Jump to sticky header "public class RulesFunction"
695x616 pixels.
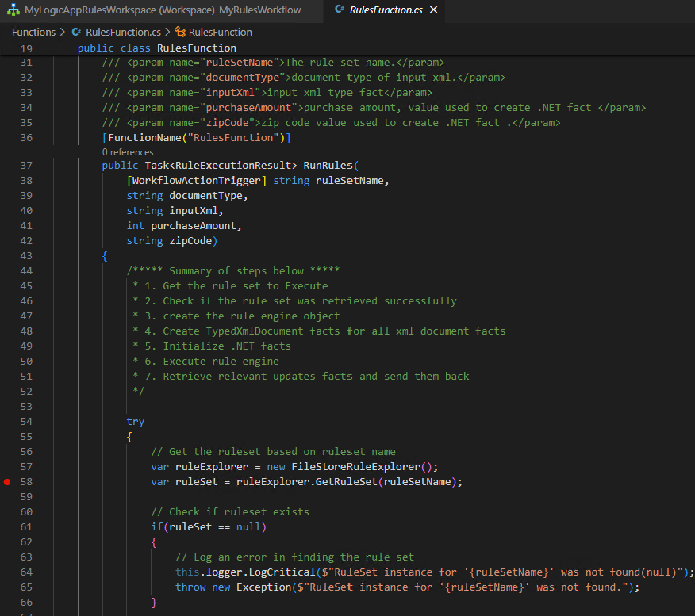coord(156,48)
